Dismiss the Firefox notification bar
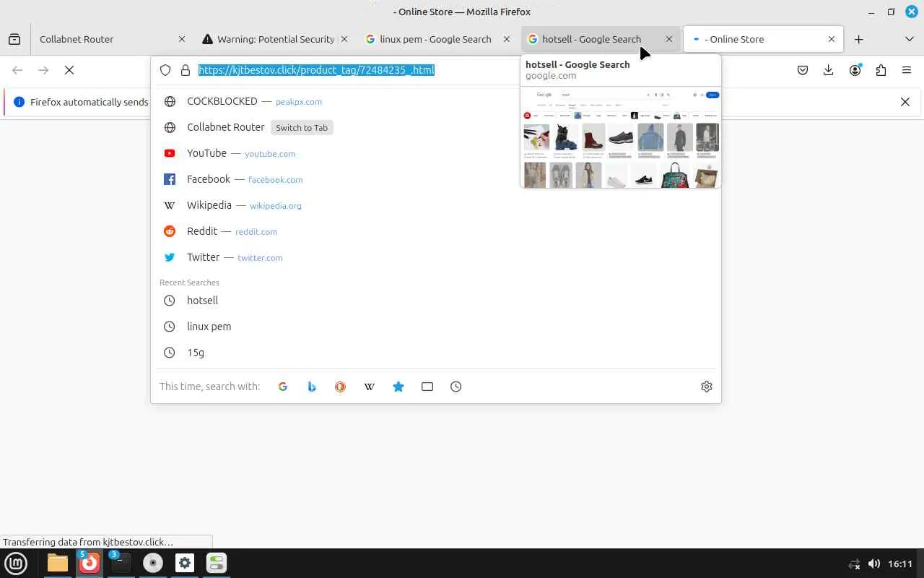 pos(905,102)
